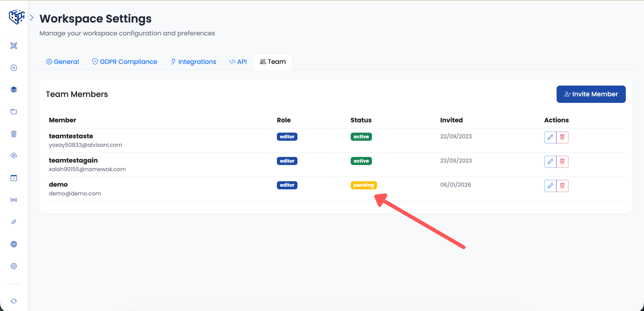The height and width of the screenshot is (311, 644).
Task: Click the plus icon to create new QR code
Action: coord(14,68)
